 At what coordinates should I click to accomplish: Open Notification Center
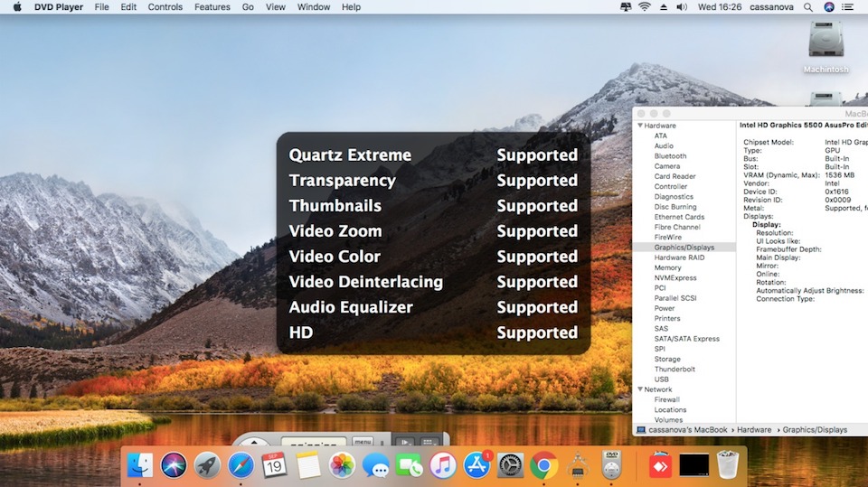847,7
